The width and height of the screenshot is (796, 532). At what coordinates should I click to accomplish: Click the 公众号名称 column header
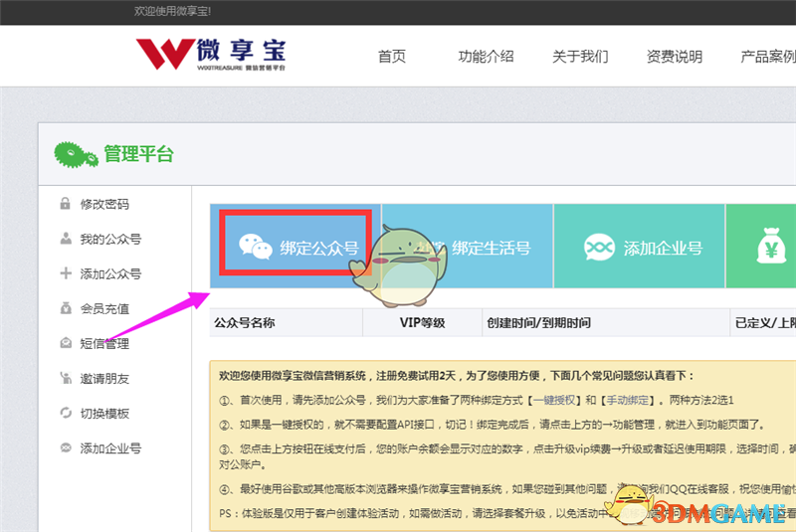pos(245,322)
